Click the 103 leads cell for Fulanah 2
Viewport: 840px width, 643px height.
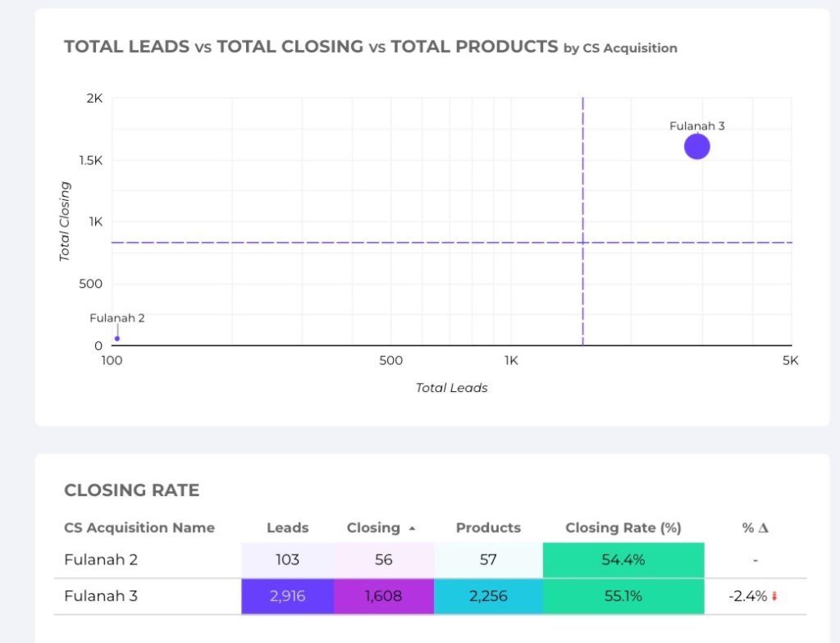[287, 560]
